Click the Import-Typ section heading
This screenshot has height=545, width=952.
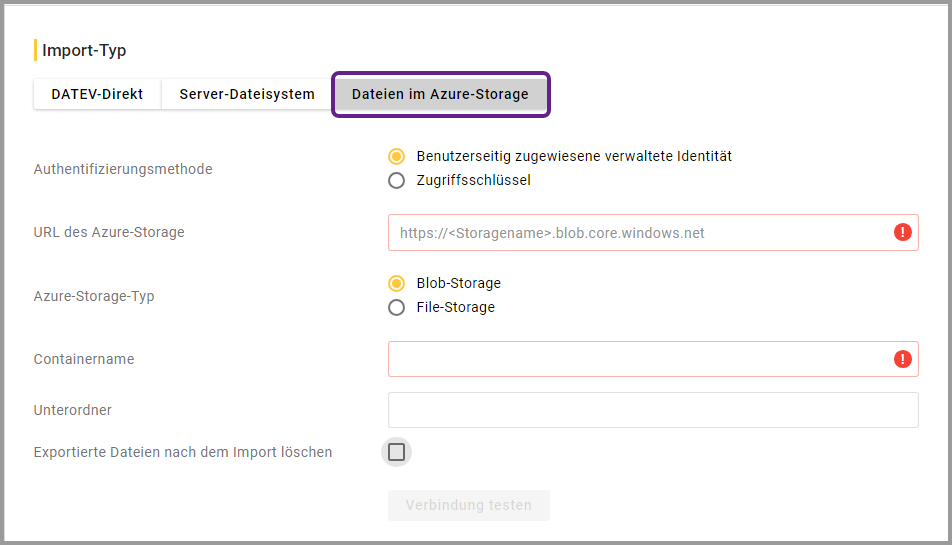[84, 50]
